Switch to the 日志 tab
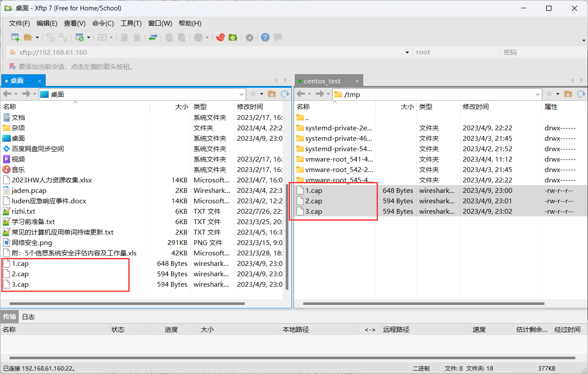 click(28, 317)
